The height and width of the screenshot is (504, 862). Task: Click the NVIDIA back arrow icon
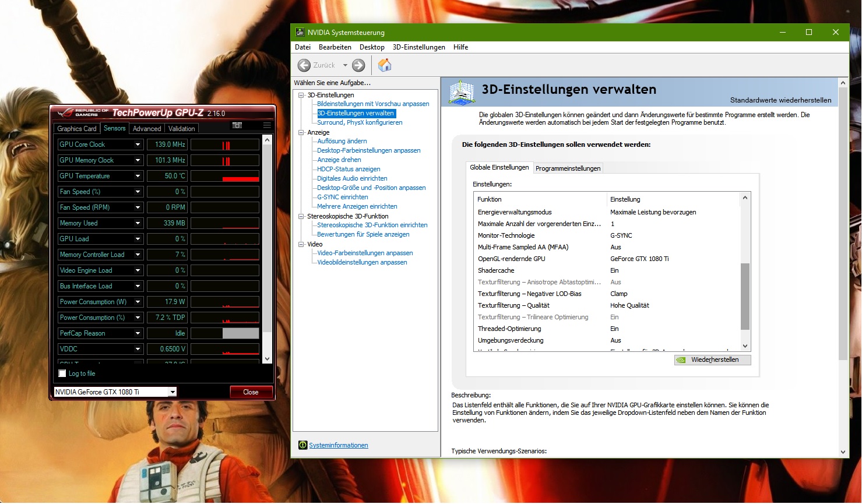point(304,65)
